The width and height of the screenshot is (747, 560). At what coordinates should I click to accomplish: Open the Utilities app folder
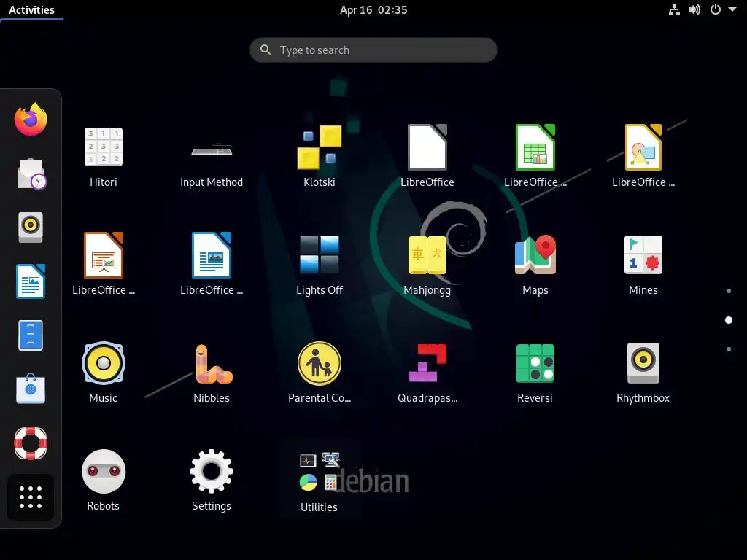click(320, 481)
